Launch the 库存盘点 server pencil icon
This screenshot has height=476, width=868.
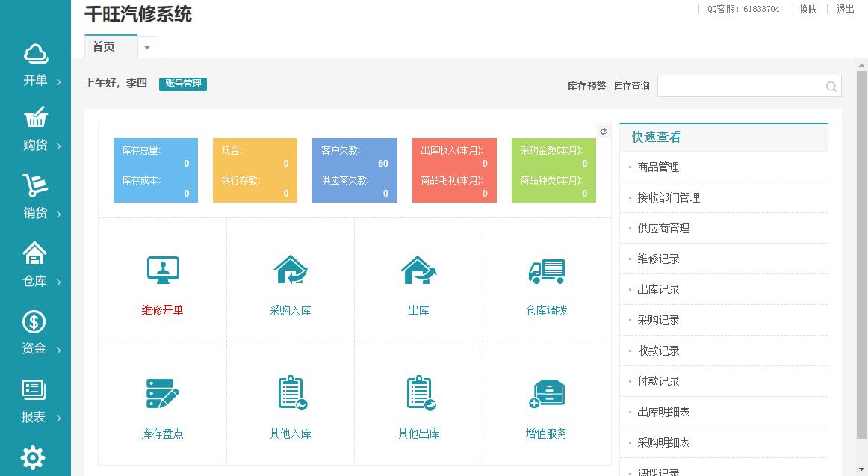point(162,393)
